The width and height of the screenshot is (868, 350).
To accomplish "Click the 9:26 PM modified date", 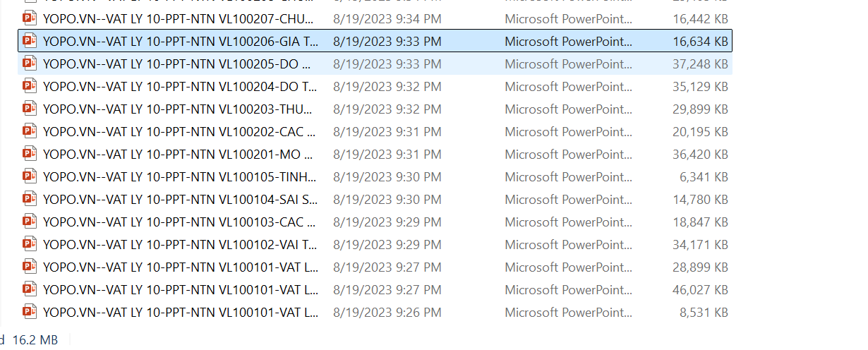I will coord(387,313).
